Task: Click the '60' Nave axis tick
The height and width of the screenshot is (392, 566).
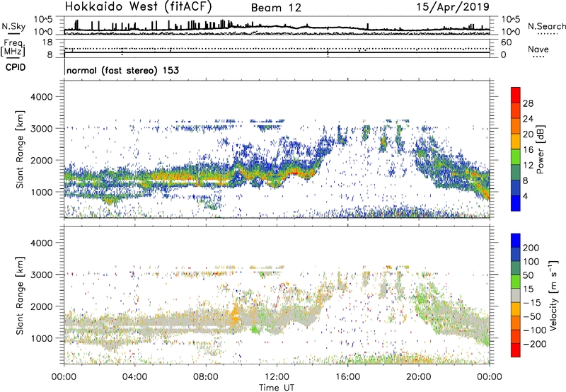Action: (x=506, y=42)
